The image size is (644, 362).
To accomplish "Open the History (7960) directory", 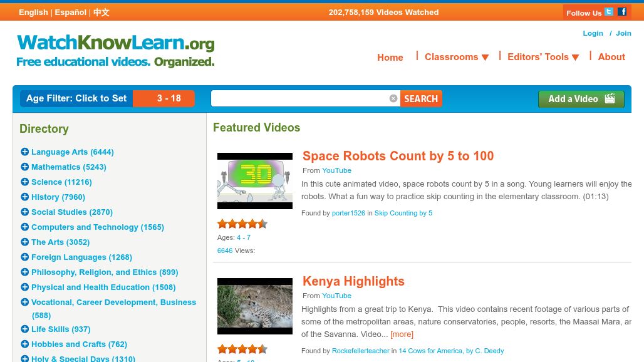I will (x=58, y=197).
